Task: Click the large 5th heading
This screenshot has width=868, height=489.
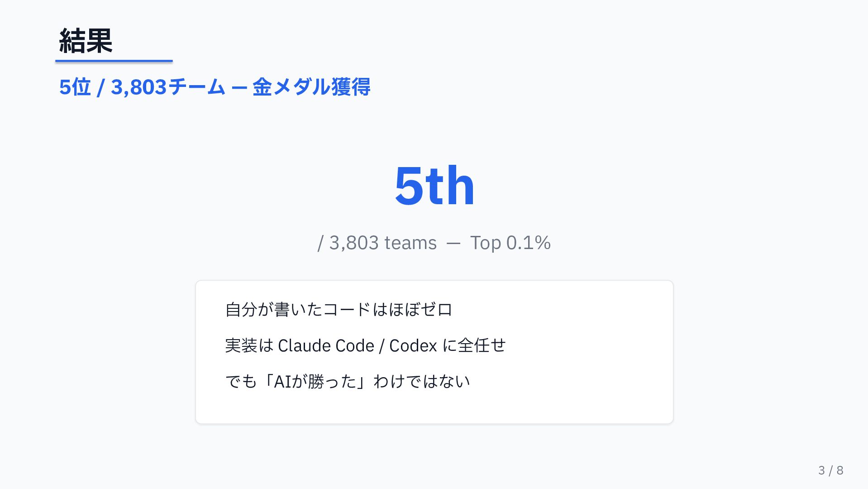Action: tap(434, 186)
